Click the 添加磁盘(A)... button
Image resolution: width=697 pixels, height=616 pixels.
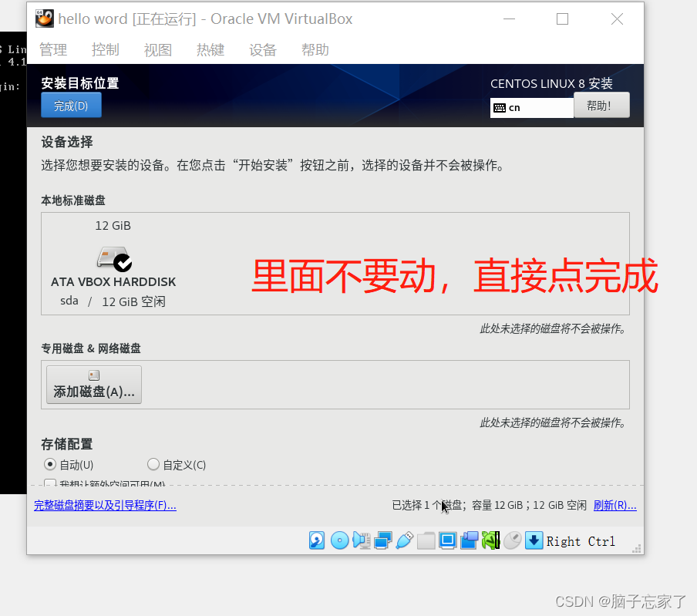(94, 385)
